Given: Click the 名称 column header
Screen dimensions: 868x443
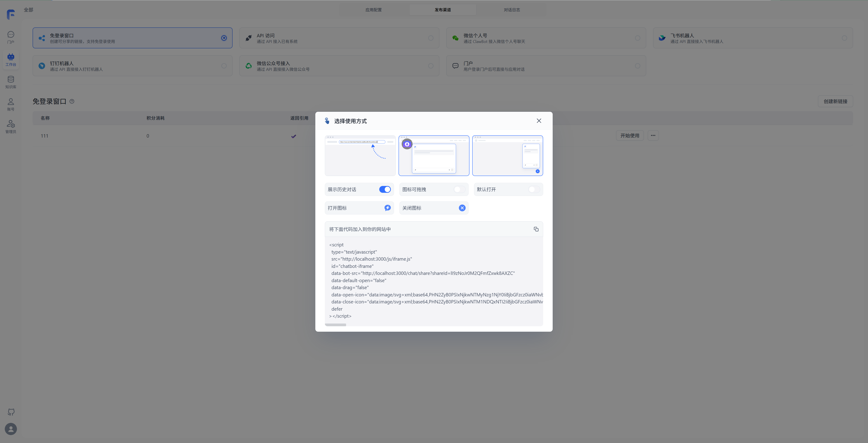Looking at the screenshot, I should pyautogui.click(x=45, y=118).
